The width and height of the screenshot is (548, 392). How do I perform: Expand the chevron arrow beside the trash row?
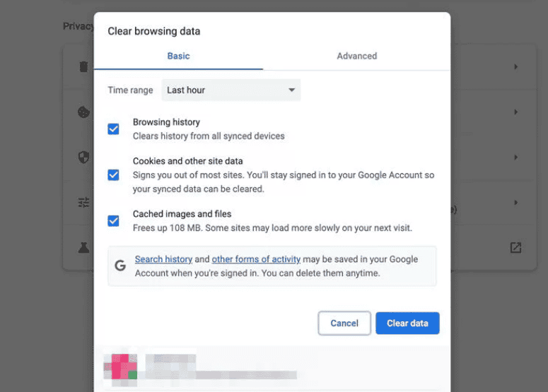(x=515, y=67)
